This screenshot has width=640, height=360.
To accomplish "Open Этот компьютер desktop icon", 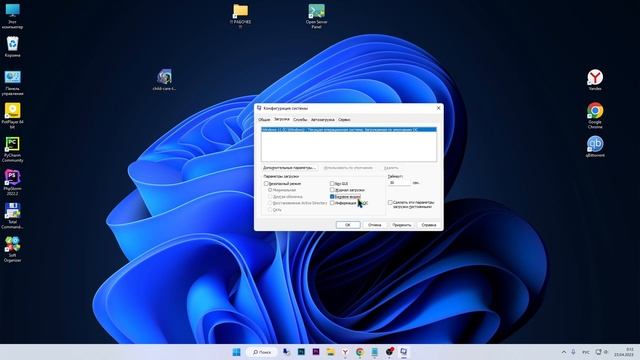I will pos(12,16).
